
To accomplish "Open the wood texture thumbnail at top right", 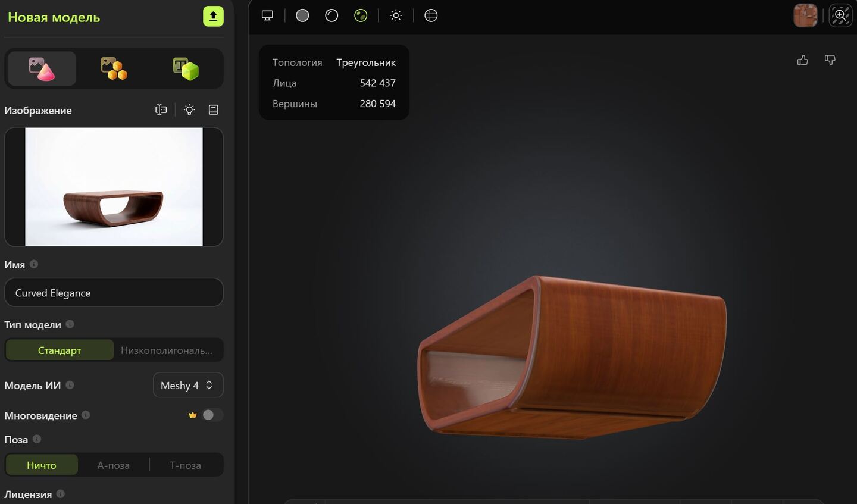I will coord(805,15).
